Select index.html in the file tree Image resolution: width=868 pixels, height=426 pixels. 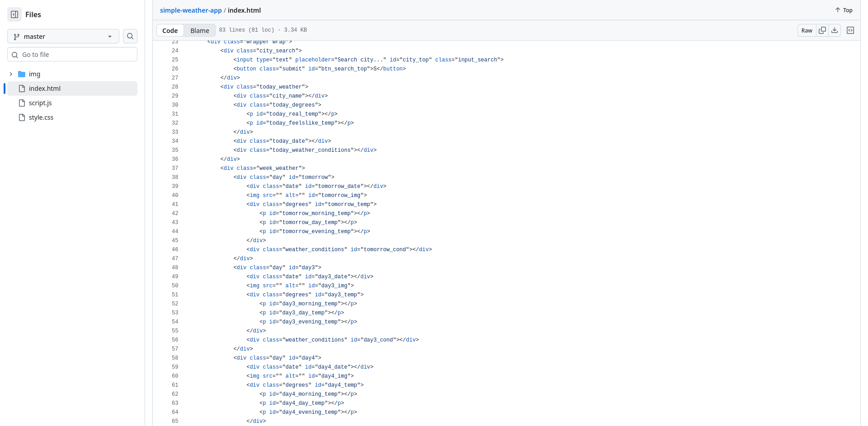(x=45, y=89)
